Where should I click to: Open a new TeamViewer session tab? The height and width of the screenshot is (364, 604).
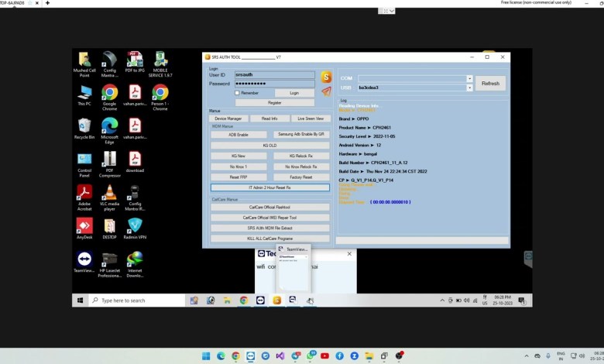tap(47, 2)
